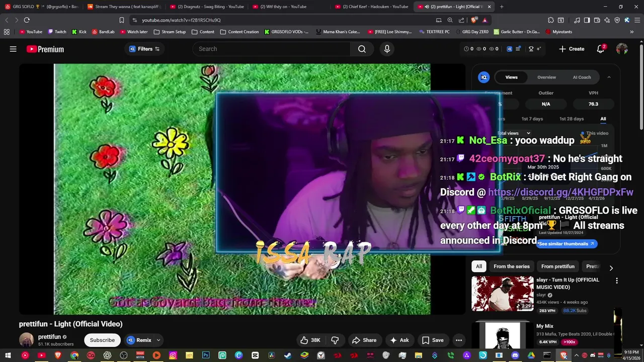Show hidden system tray icons
The width and height of the screenshot is (644, 362).
point(577,355)
